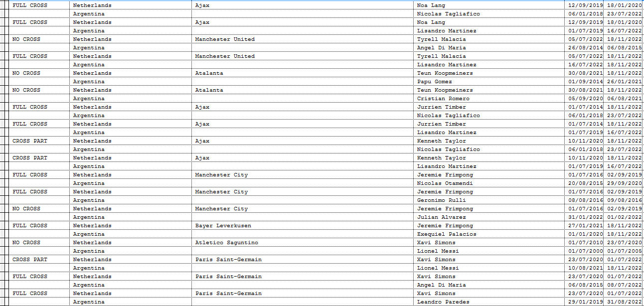
Task: Select the date "09/08/2016"
Action: click(625, 200)
